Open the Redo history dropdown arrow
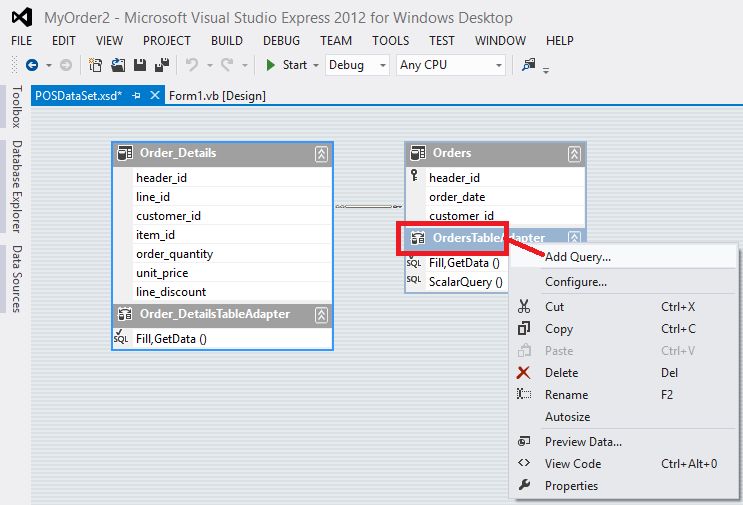 [245, 65]
